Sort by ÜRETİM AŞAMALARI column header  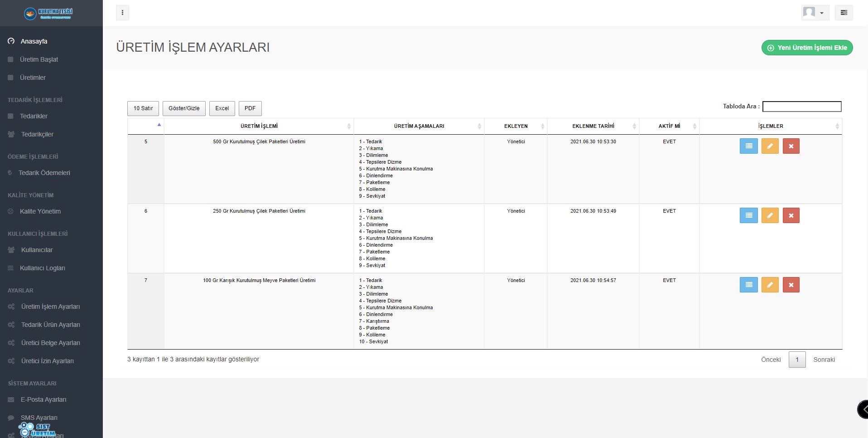click(419, 126)
